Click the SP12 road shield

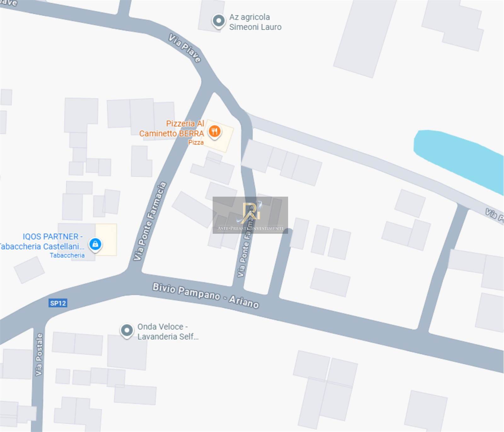58,303
